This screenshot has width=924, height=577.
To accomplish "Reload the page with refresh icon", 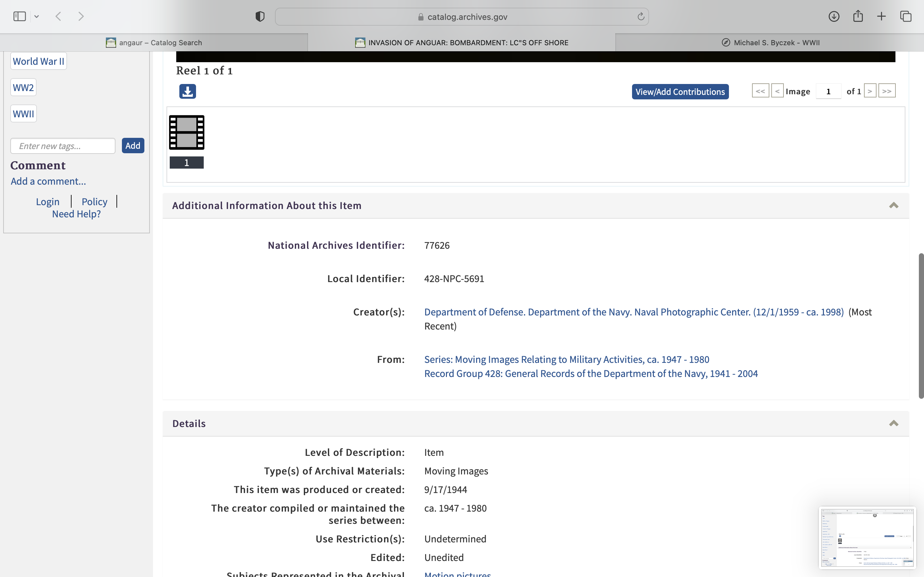I will pyautogui.click(x=641, y=16).
